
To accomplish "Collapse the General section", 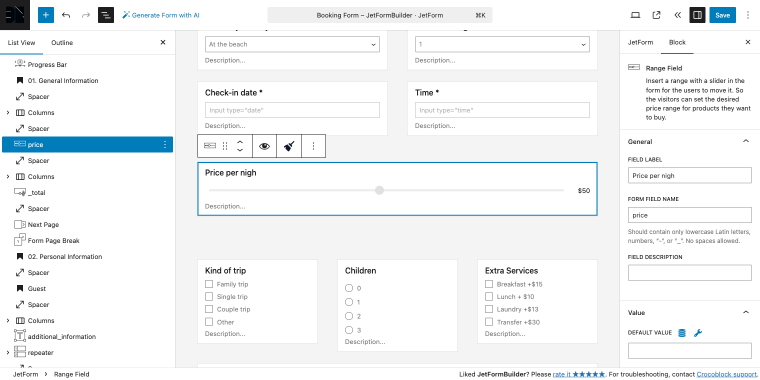I will click(745, 142).
